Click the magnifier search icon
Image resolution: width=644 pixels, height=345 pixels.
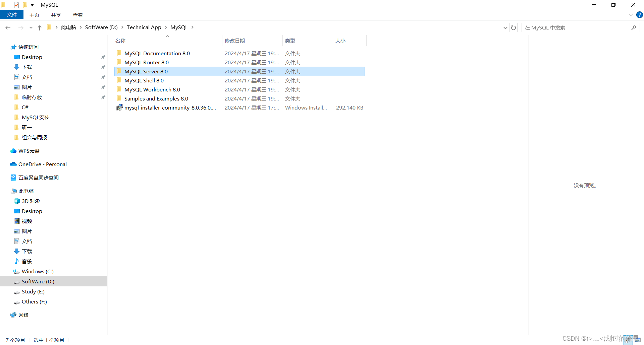[634, 27]
